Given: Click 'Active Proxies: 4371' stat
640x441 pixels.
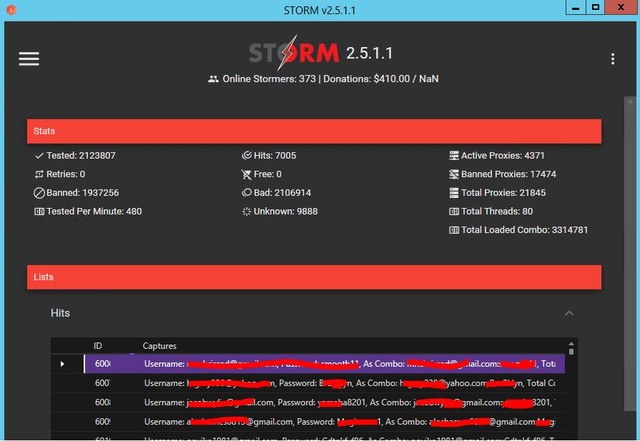Looking at the screenshot, I should pos(502,156).
